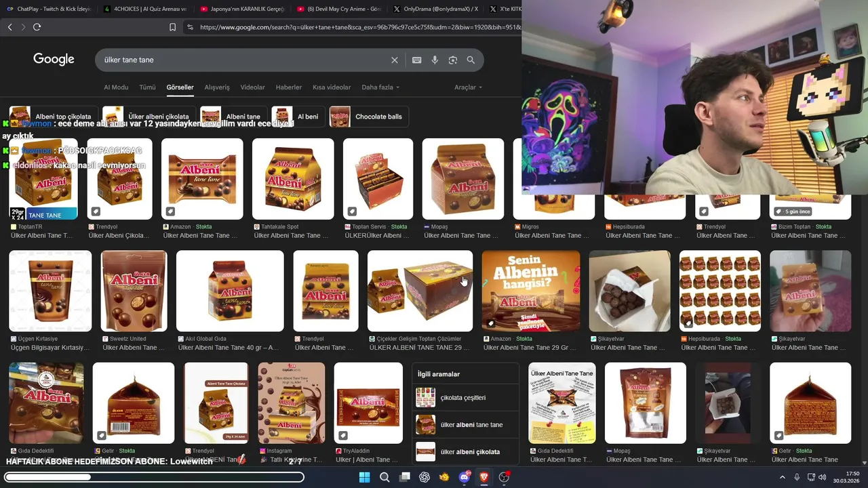Open the Instagram Tatlı result image
The image size is (868, 488).
click(x=292, y=403)
